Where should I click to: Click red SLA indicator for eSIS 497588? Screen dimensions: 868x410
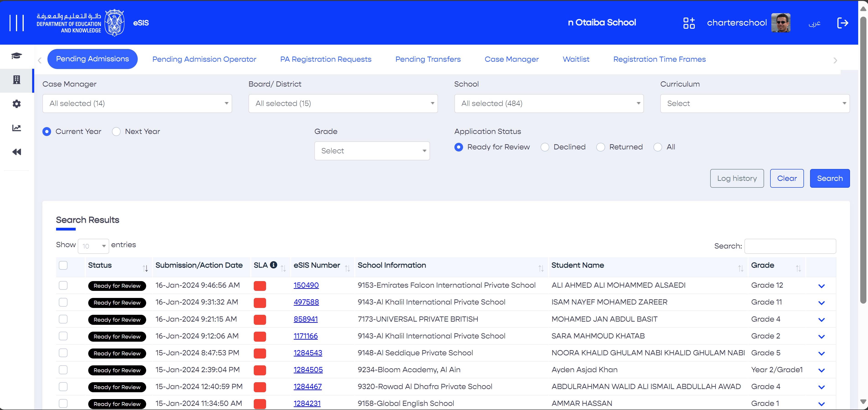coord(260,303)
